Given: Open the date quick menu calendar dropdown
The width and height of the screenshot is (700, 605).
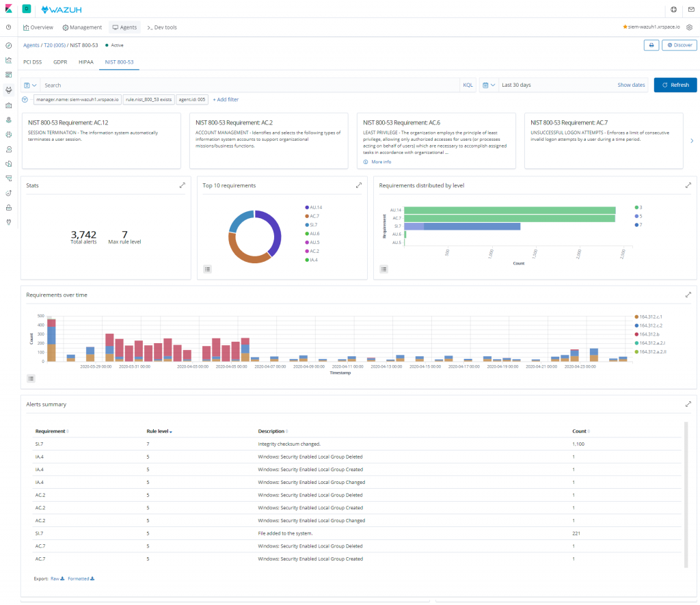Looking at the screenshot, I should pos(489,85).
